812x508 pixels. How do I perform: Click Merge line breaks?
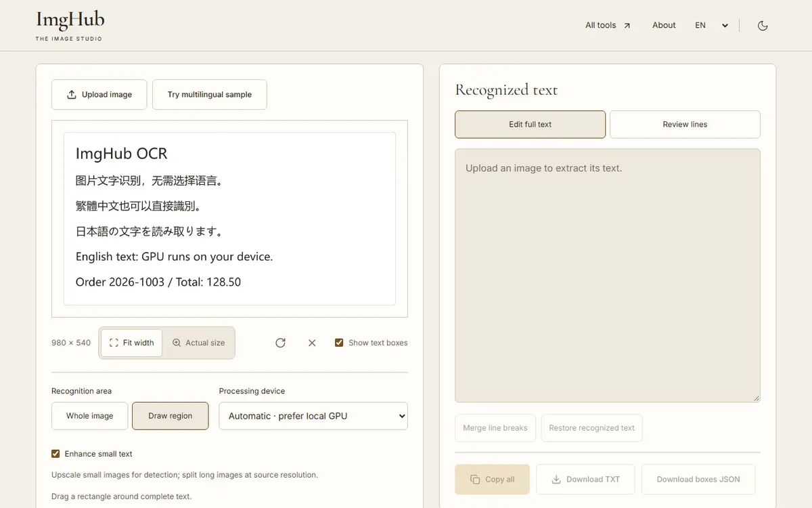495,428
